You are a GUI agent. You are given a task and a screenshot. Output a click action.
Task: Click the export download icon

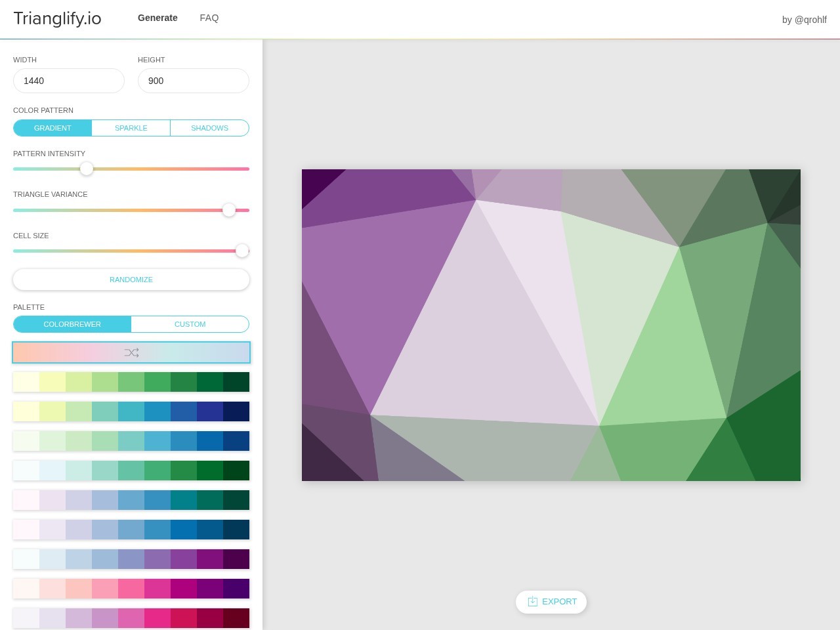tap(533, 602)
